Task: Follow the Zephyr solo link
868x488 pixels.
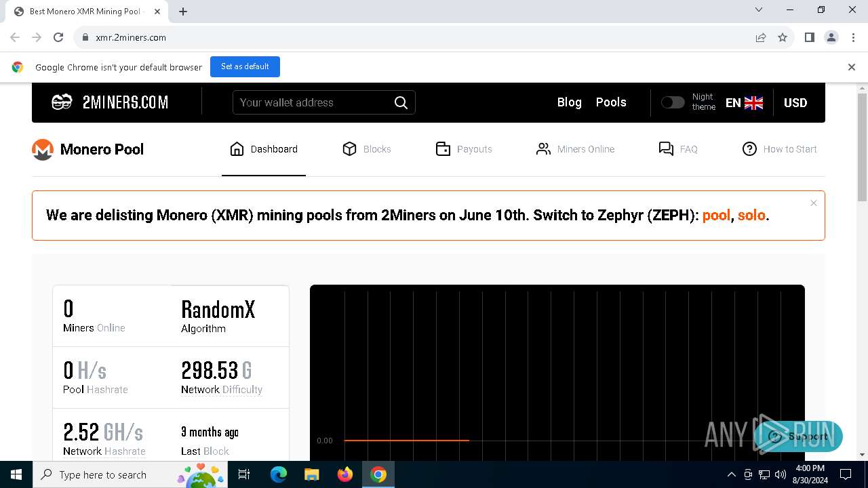Action: (x=751, y=216)
